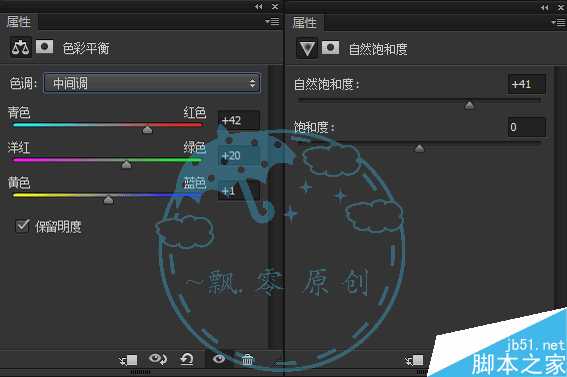Click the 自然饱和度 panel title beside mask icon
Screen dimensions: 567x377
378,49
